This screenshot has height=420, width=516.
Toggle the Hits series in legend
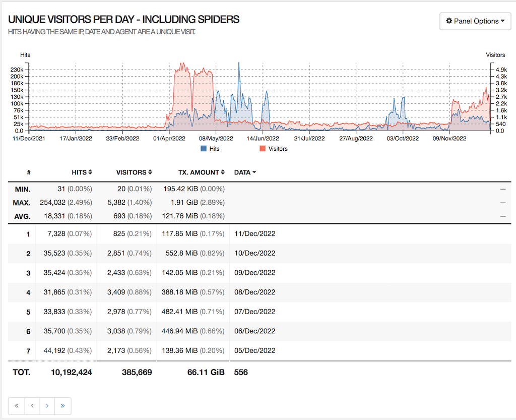pyautogui.click(x=214, y=149)
